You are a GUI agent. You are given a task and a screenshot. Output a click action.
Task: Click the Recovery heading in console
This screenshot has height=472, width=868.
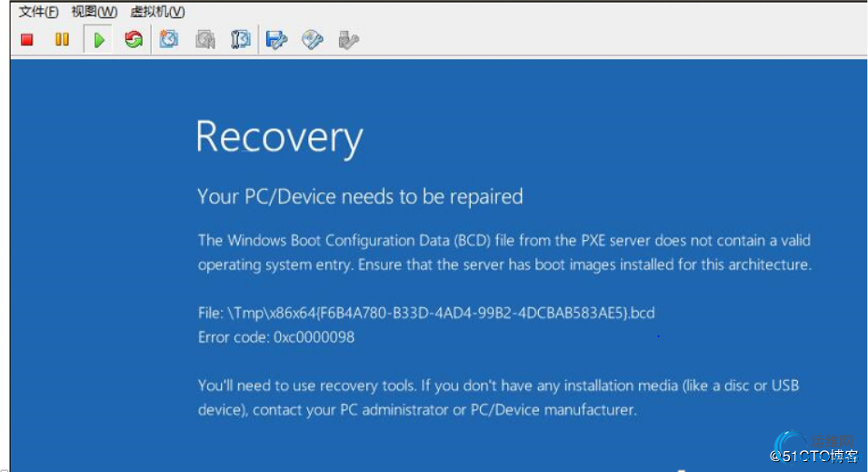click(280, 138)
